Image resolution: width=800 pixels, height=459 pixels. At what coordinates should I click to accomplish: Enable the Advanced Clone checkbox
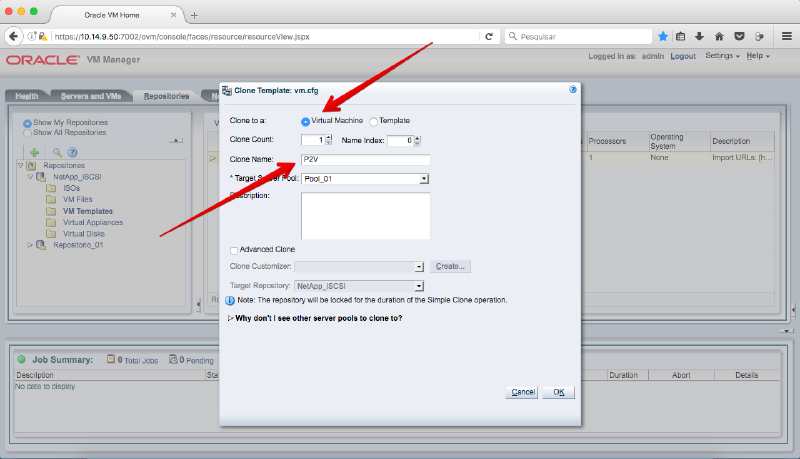[x=234, y=249]
